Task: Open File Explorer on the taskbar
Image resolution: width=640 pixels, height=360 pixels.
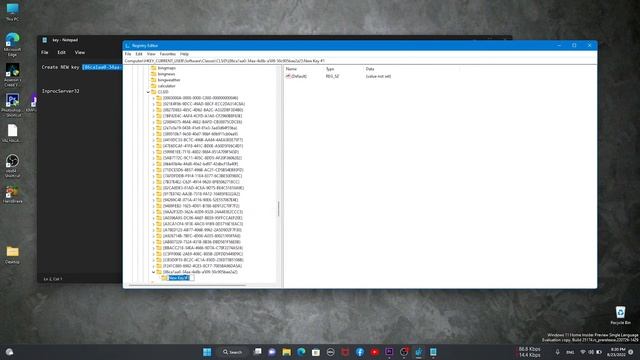Action: 287,352
